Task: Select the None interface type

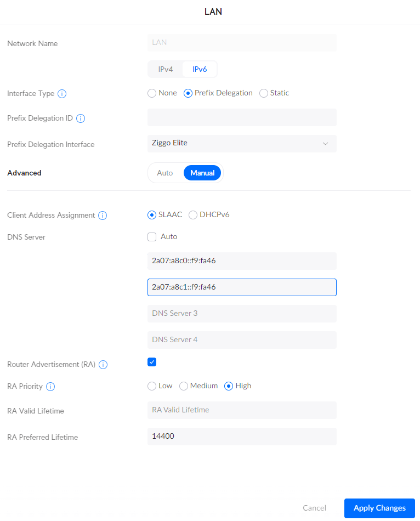Action: point(152,93)
